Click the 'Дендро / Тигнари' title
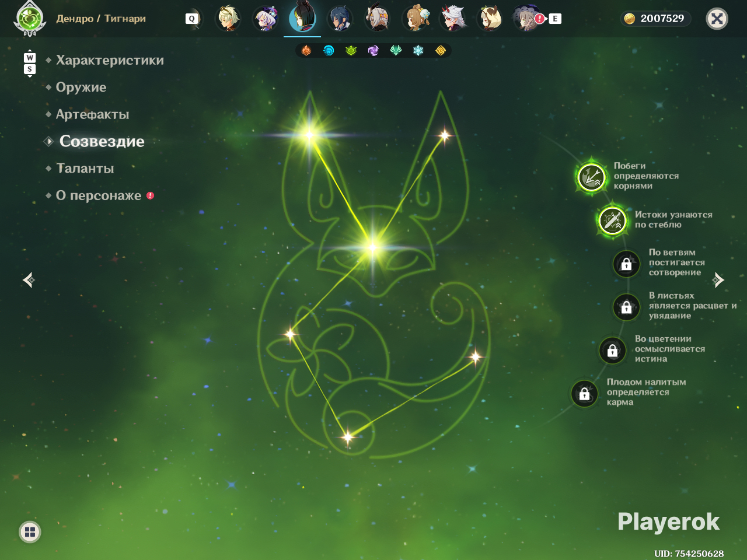 tap(101, 19)
